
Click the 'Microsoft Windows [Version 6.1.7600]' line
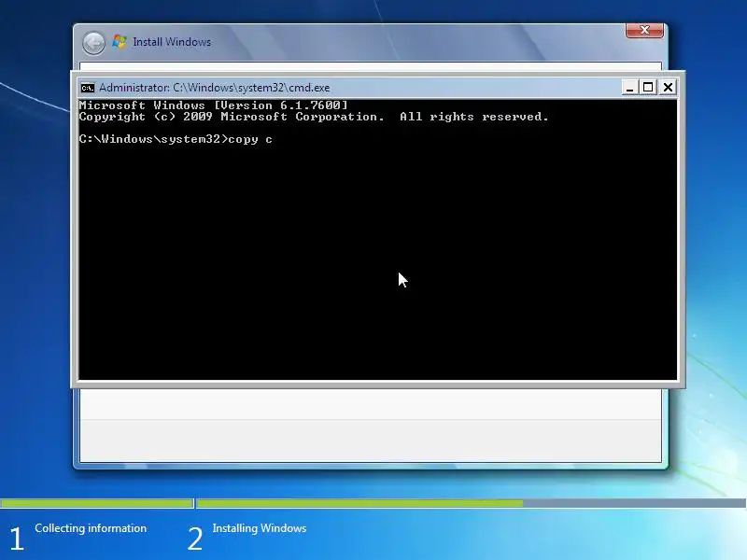[214, 105]
